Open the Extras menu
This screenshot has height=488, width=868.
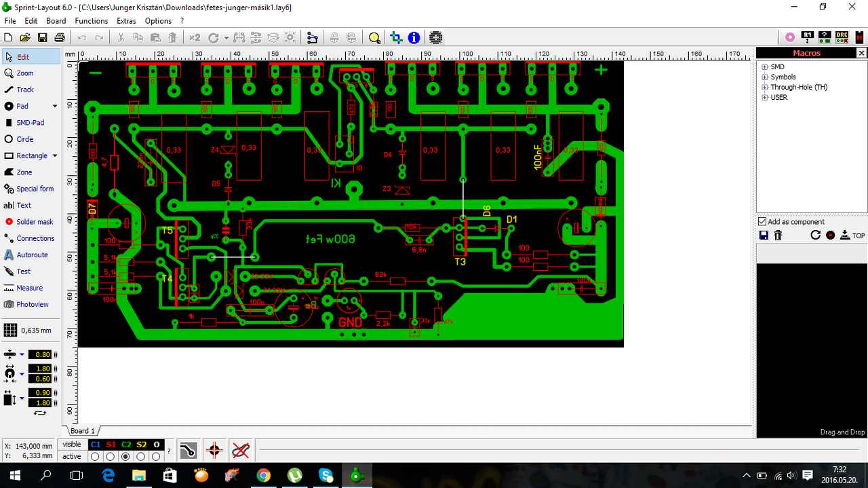pos(126,21)
